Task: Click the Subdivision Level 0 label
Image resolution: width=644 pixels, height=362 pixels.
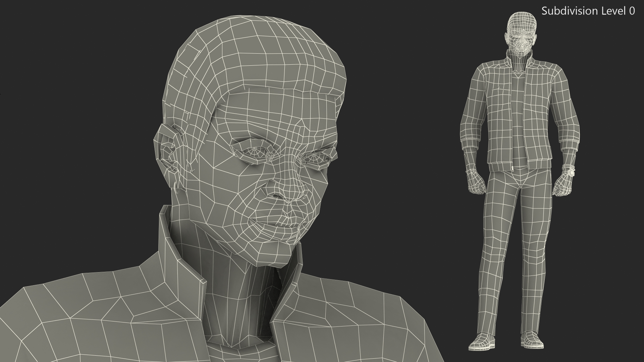Action: coord(588,11)
